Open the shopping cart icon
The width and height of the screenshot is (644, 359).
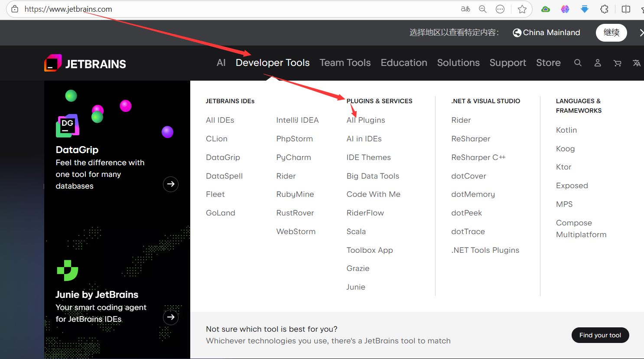coord(618,63)
